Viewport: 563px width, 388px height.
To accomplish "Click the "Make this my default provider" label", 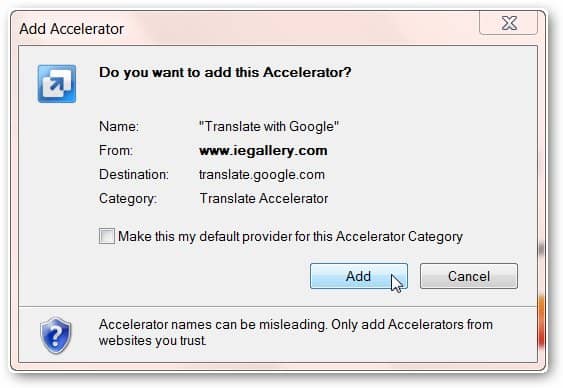I will 290,237.
